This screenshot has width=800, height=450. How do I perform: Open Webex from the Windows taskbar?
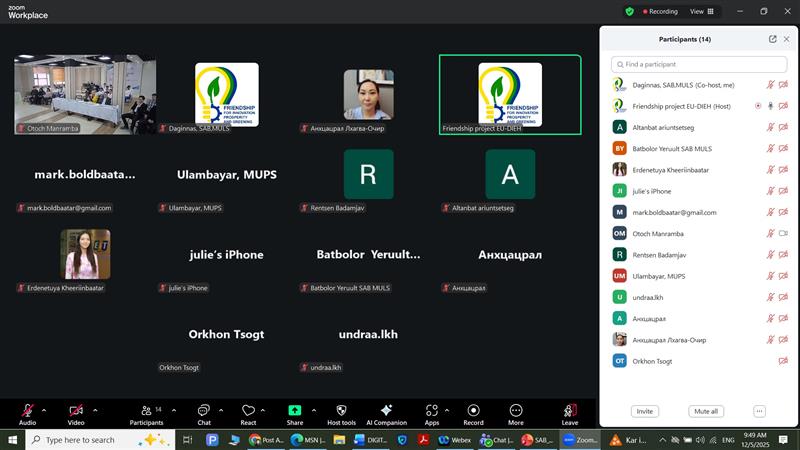pos(453,440)
